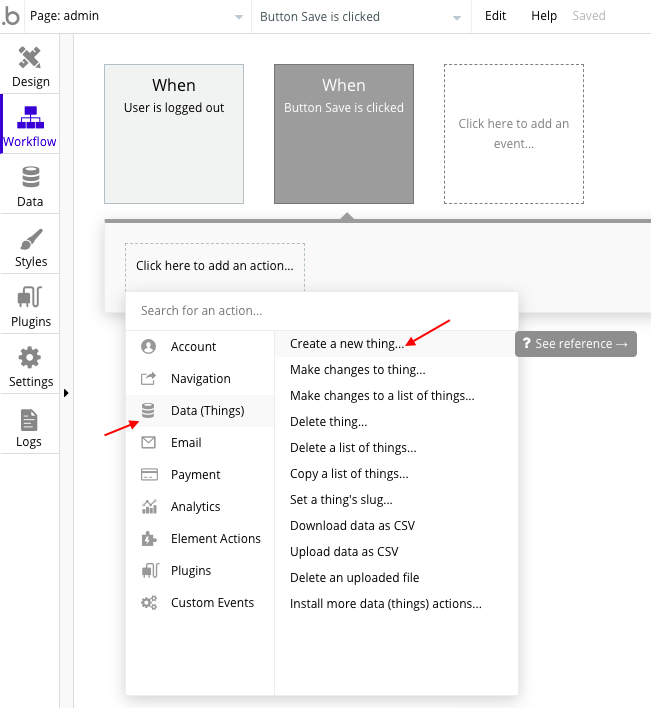Choose the Data (Things) action category
651x708 pixels.
200,410
